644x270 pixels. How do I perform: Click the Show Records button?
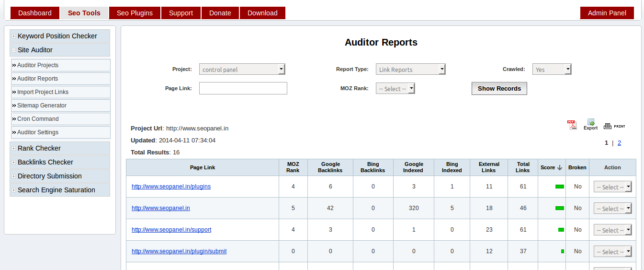(499, 88)
